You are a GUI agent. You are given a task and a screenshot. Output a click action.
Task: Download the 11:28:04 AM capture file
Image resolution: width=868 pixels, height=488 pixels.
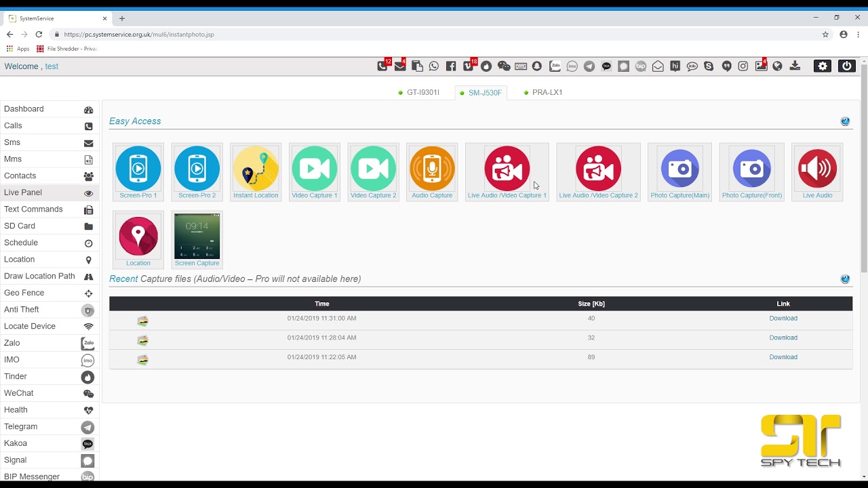click(783, 338)
